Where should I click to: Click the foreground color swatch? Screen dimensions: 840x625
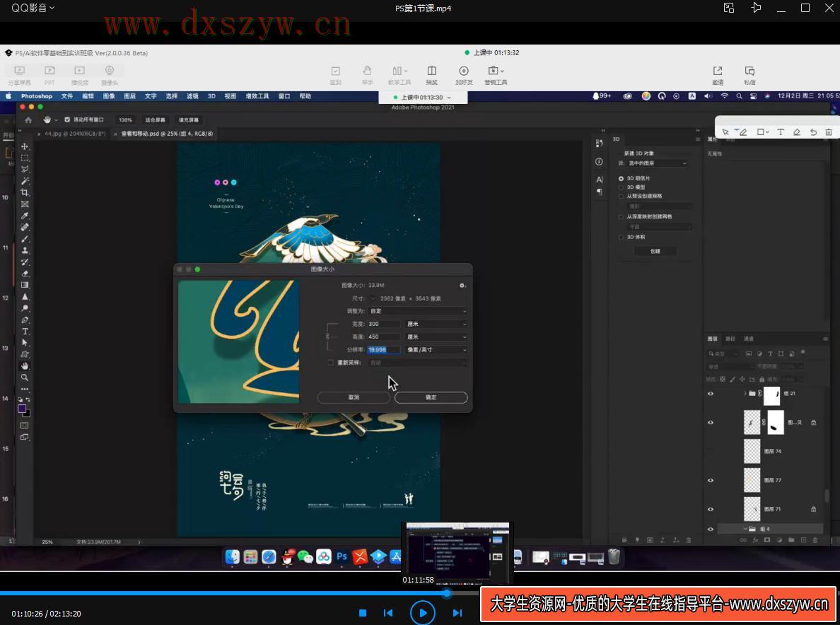(22, 409)
